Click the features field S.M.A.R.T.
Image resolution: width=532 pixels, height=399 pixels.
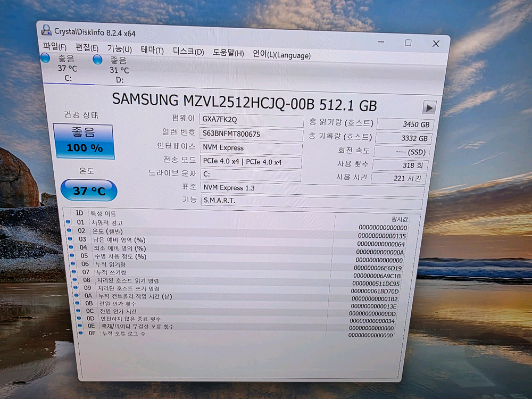pos(312,202)
